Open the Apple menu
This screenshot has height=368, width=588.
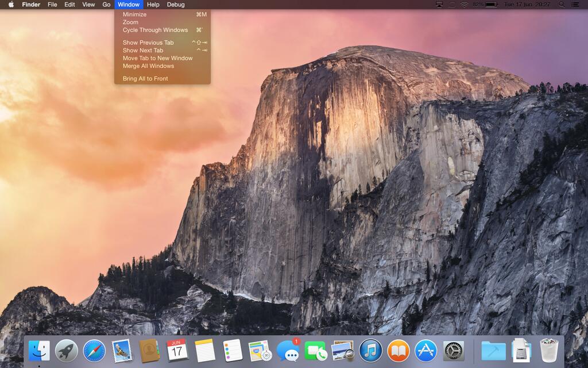(x=11, y=5)
